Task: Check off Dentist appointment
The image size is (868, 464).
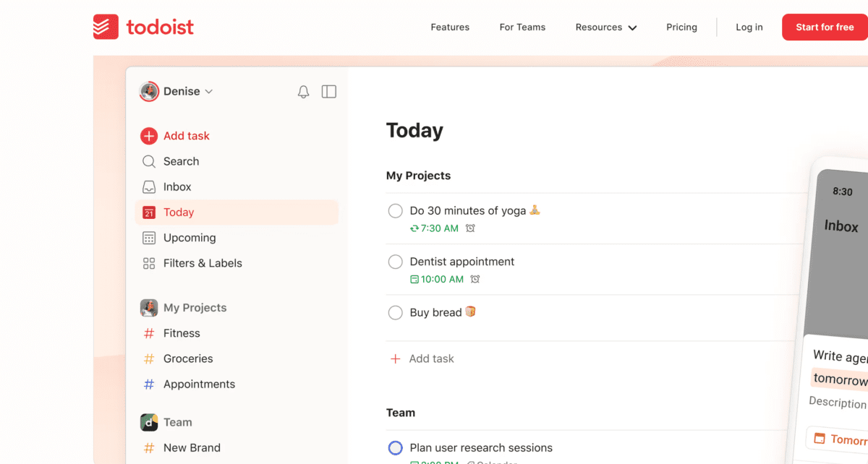Action: click(x=396, y=262)
